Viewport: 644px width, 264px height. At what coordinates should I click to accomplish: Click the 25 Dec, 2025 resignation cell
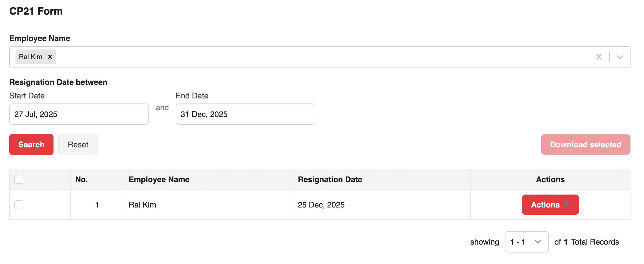pyautogui.click(x=321, y=205)
